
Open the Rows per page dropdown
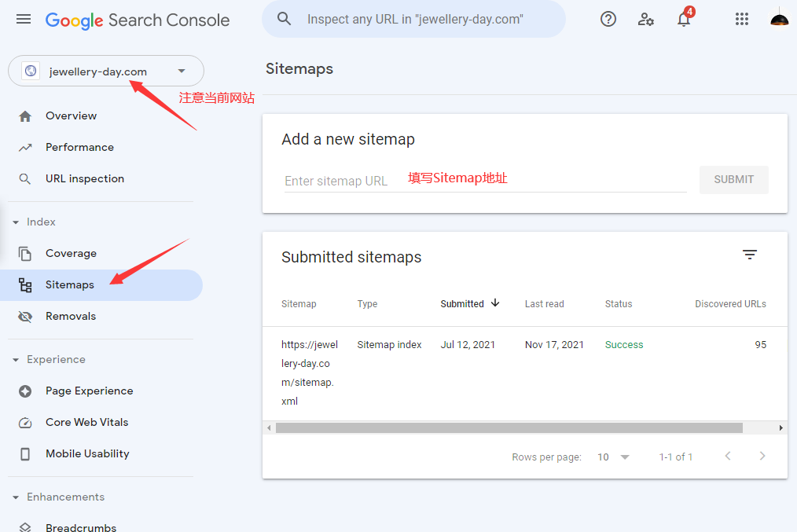click(613, 457)
